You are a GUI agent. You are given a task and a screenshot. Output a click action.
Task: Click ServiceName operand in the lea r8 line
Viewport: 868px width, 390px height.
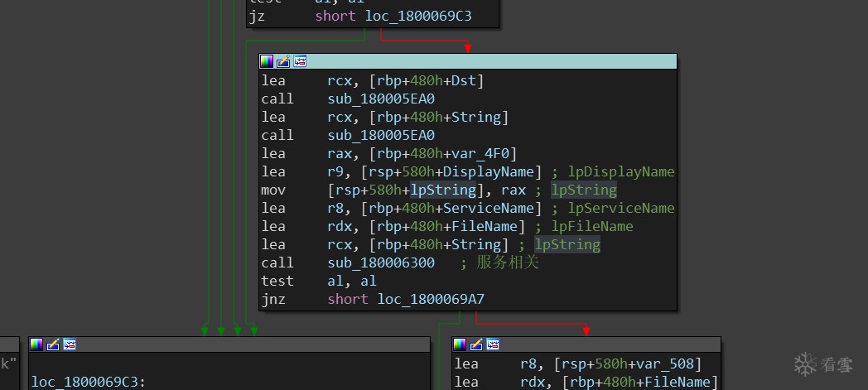(489, 209)
